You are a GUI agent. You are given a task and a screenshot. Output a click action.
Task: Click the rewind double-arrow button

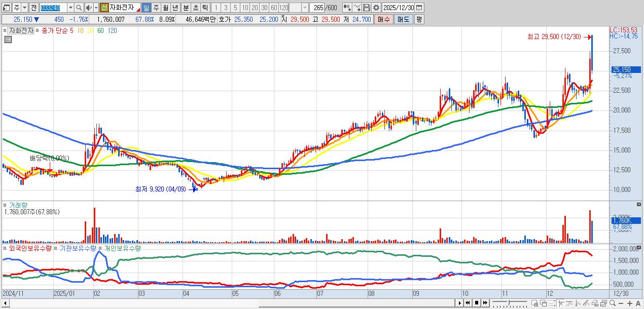468,303
